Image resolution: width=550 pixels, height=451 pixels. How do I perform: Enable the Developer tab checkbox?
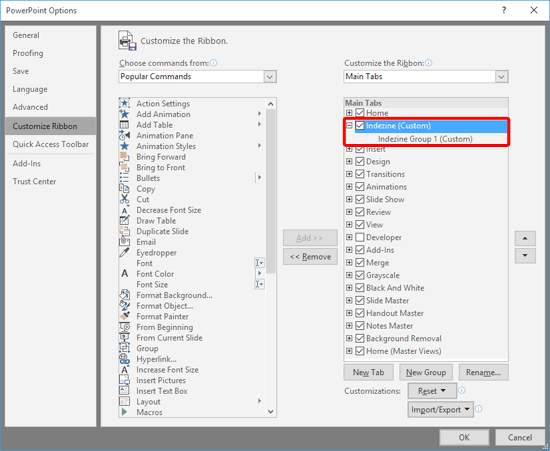click(360, 237)
